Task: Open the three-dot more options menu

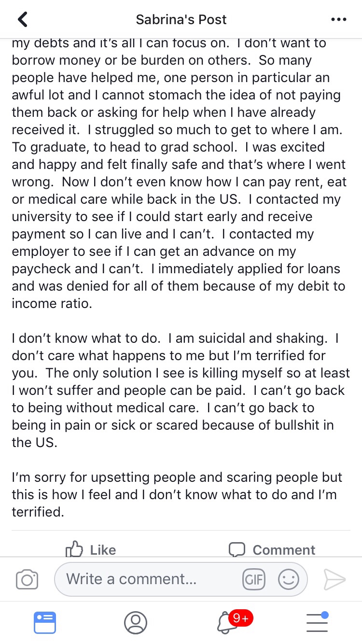Action: (x=339, y=20)
